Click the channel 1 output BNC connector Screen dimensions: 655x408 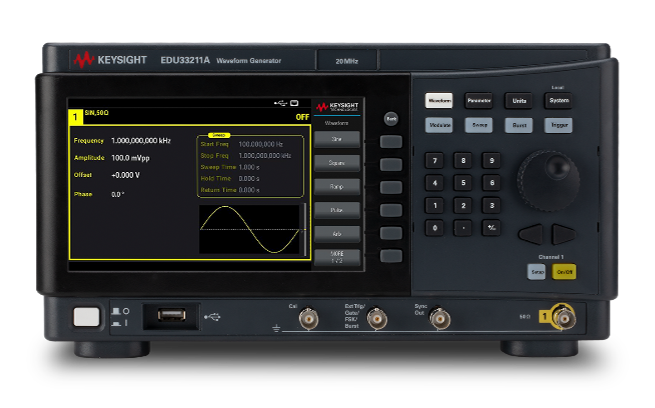tap(564, 317)
